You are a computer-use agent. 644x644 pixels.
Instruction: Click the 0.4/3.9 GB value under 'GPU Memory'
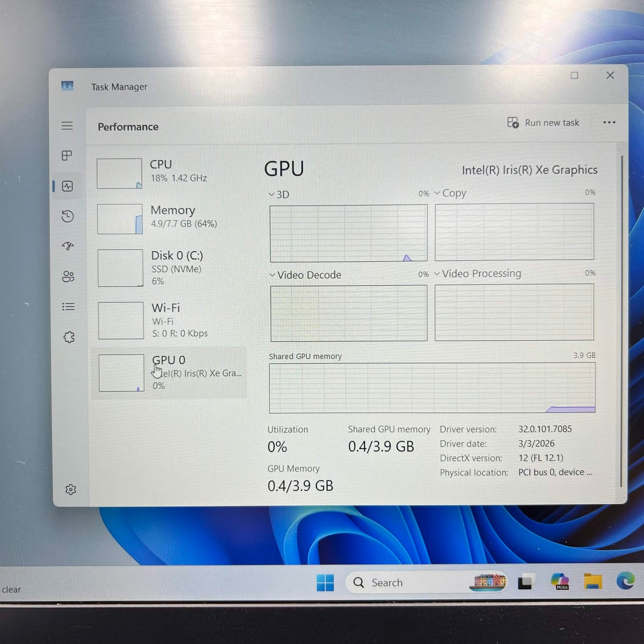[300, 486]
